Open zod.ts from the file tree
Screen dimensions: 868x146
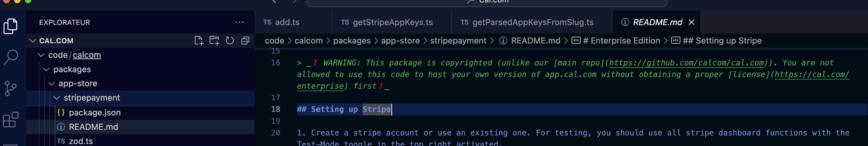[x=140, y=141]
